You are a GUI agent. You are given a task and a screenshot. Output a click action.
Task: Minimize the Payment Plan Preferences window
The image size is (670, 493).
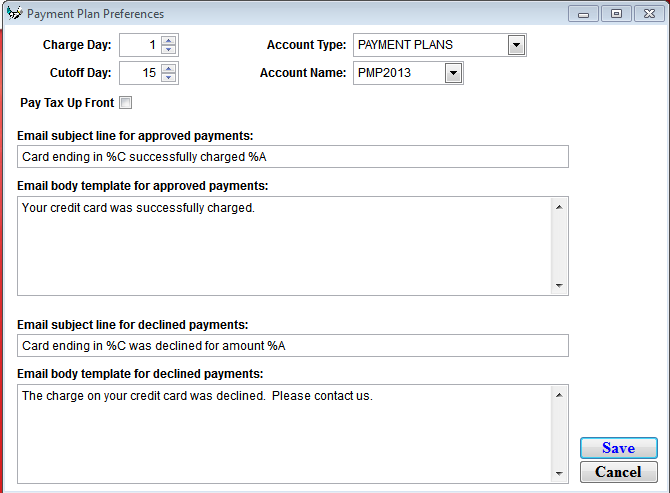[583, 14]
